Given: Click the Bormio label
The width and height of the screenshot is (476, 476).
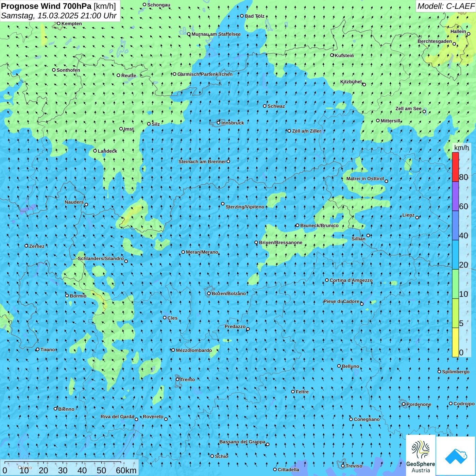Looking at the screenshot, I should click(x=78, y=296).
